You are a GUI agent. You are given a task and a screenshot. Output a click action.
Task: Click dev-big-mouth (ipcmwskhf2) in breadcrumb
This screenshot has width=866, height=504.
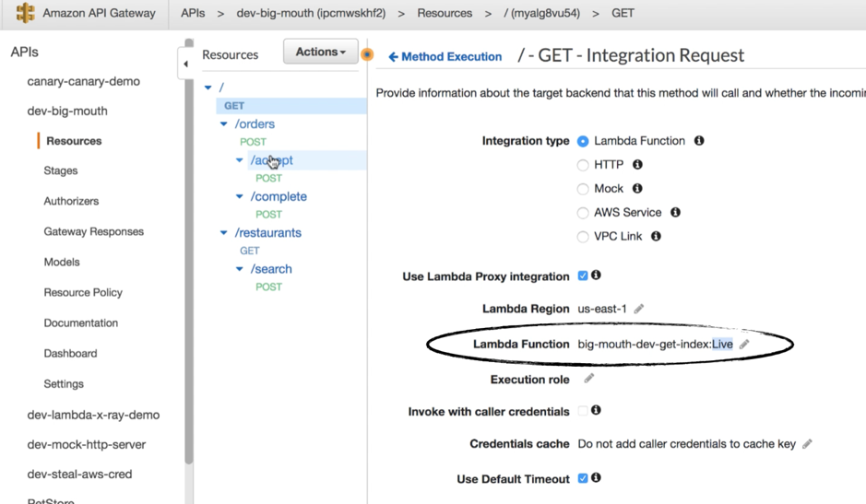click(x=311, y=13)
